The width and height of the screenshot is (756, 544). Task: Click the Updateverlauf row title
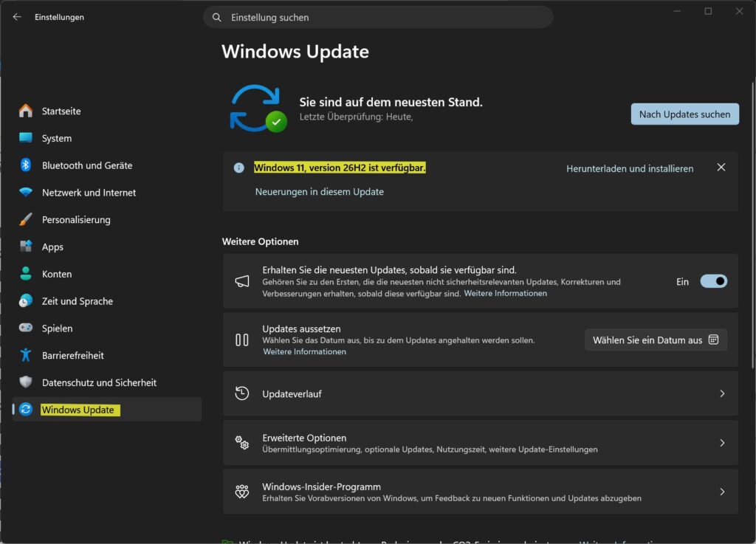292,393
